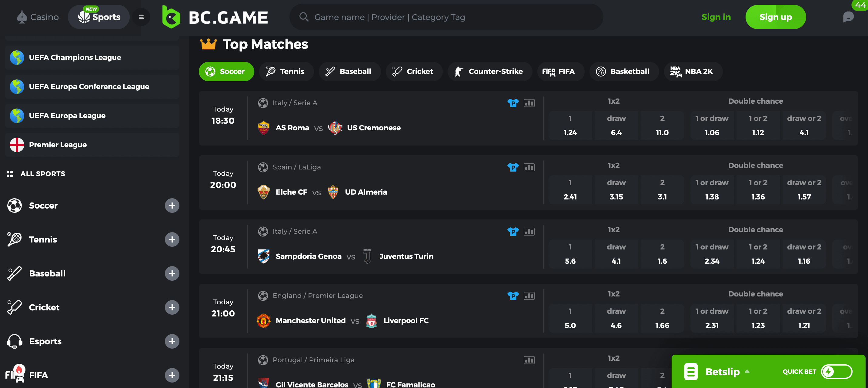This screenshot has width=868, height=388.
Task: Toggle the lineup jersey icon on Elche CF match
Action: (x=513, y=167)
